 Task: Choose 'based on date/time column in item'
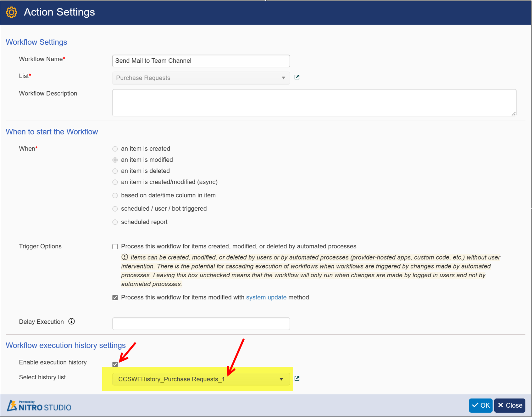tap(115, 196)
